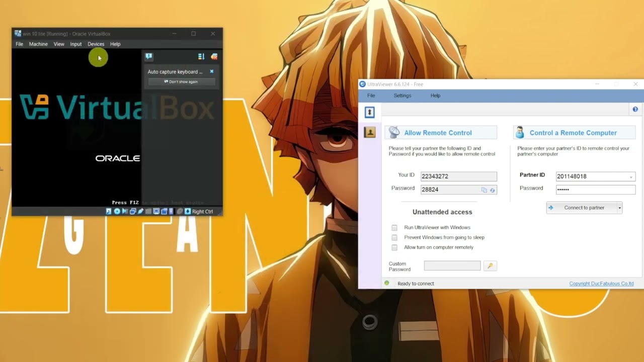Open the Settings menu in UltraViewer
This screenshot has height=362, width=644.
tap(403, 96)
